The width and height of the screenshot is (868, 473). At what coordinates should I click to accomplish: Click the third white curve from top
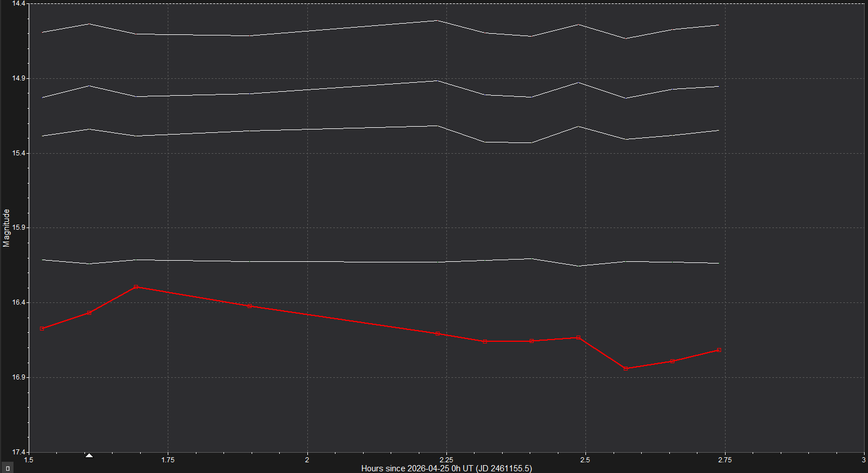click(338, 128)
